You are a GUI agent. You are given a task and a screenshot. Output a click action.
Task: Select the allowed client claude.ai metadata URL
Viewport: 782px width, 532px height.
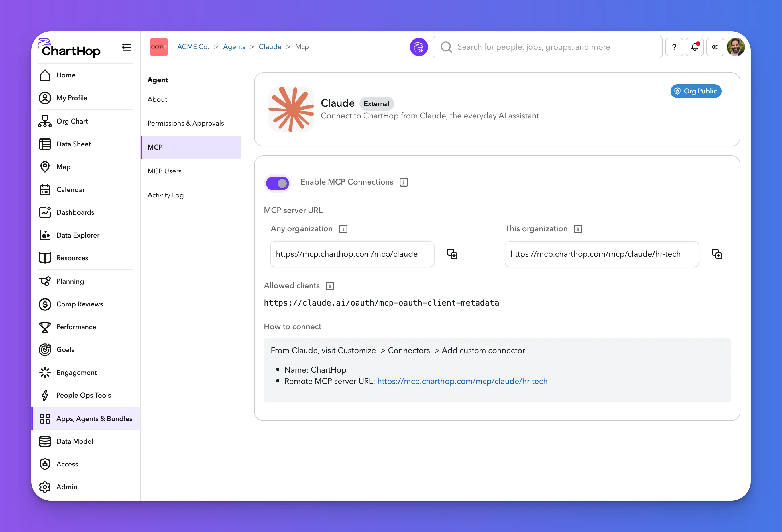[x=381, y=303]
